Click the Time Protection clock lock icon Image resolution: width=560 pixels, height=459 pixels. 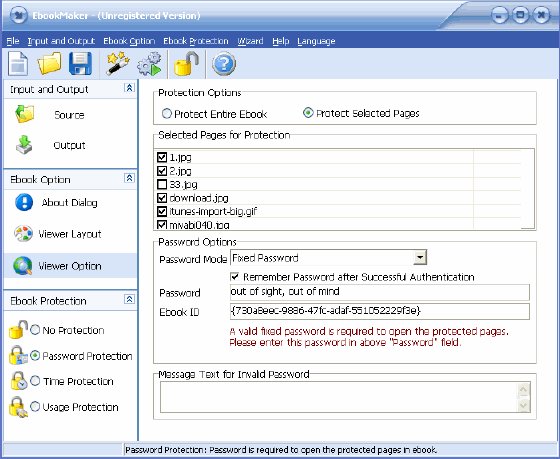click(x=19, y=381)
